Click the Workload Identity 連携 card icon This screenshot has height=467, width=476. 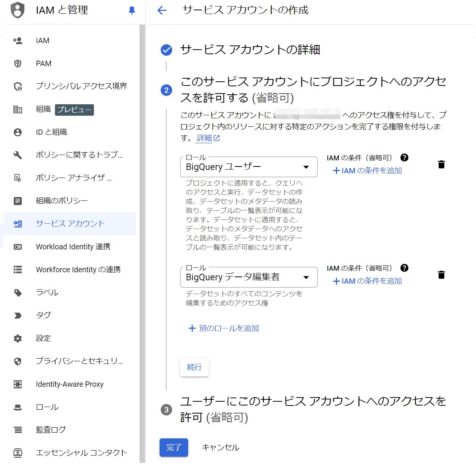tap(18, 247)
